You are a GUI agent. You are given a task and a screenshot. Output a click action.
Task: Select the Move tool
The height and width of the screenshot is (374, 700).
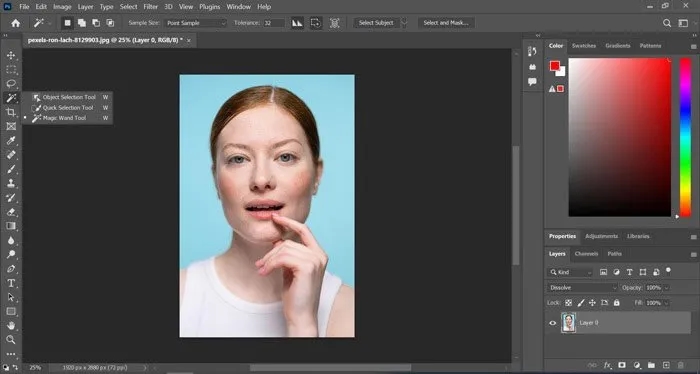pyautogui.click(x=11, y=55)
